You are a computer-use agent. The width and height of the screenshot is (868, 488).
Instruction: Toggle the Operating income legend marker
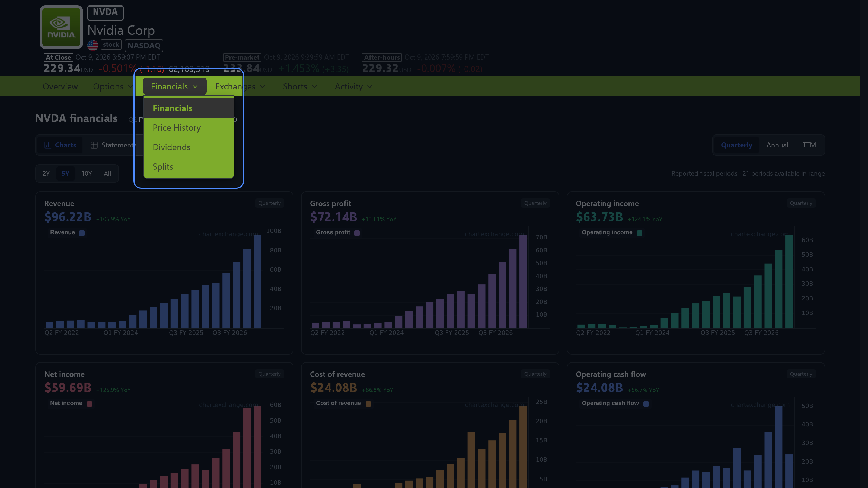pos(640,233)
